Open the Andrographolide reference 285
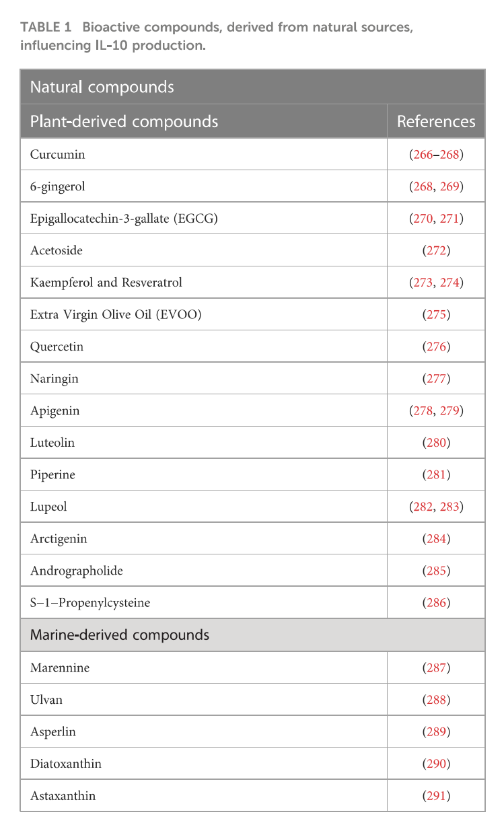Image resolution: width=504 pixels, height=831 pixels. [x=436, y=571]
